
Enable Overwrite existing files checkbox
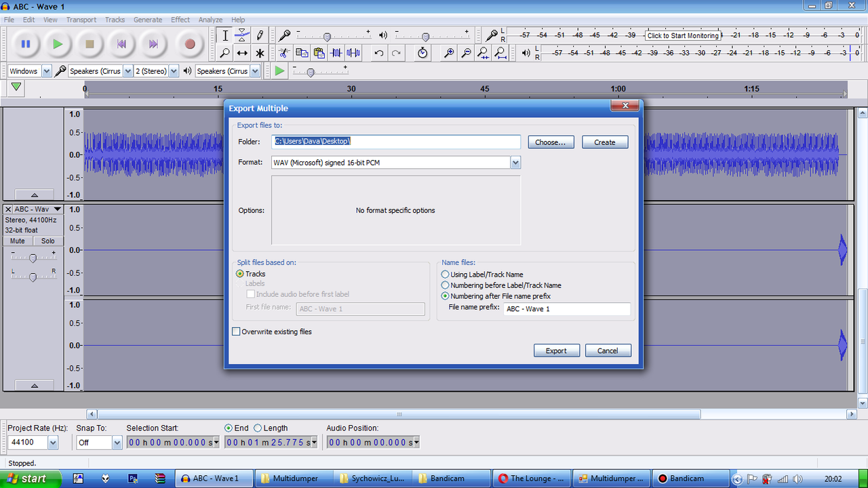click(236, 332)
